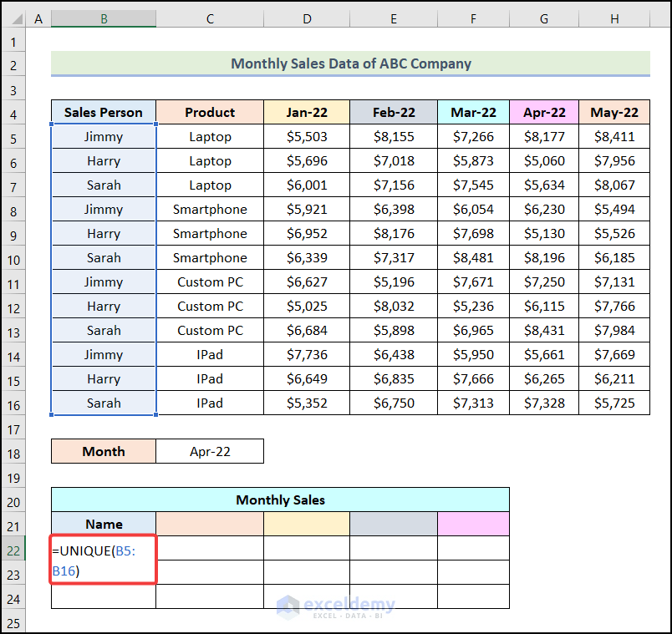Viewport: 672px width, 634px height.
Task: Select column H header
Action: [614, 18]
